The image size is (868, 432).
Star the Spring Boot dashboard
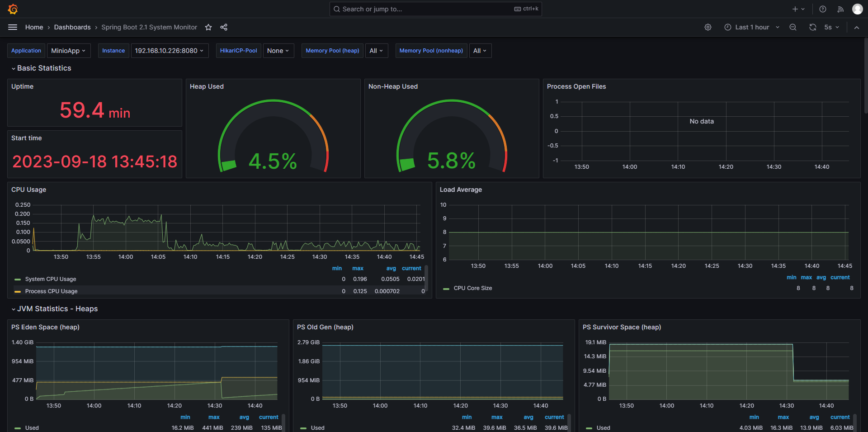coord(208,27)
